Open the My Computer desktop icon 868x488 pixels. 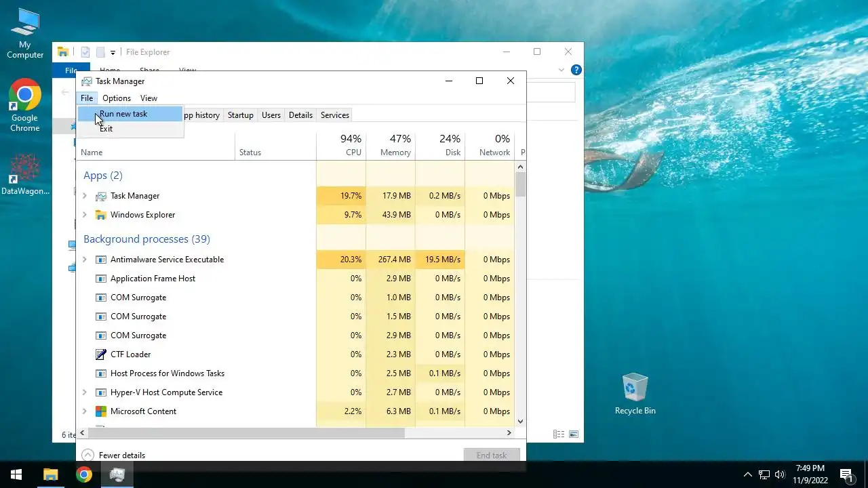click(x=25, y=34)
